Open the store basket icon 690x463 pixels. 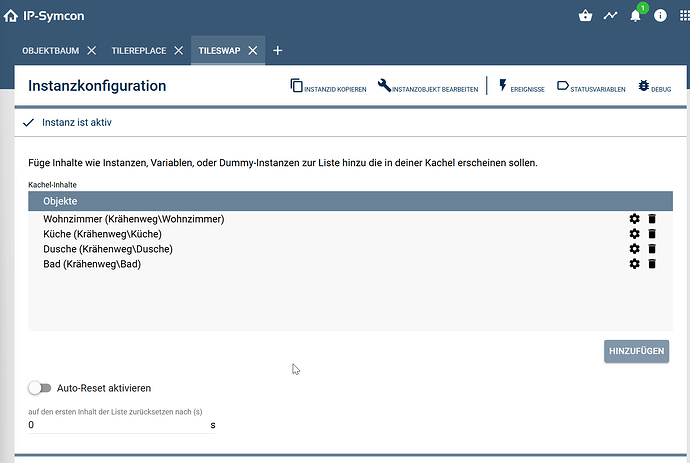[x=585, y=16]
